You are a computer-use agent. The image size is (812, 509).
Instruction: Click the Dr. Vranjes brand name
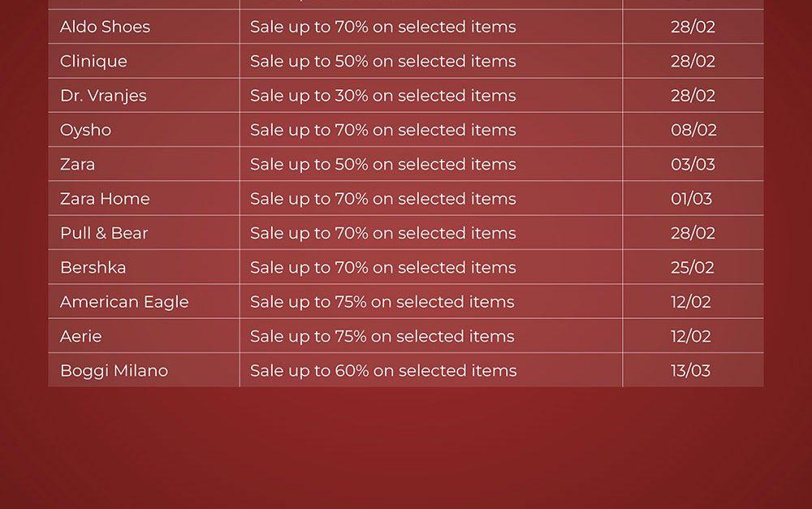click(x=103, y=96)
